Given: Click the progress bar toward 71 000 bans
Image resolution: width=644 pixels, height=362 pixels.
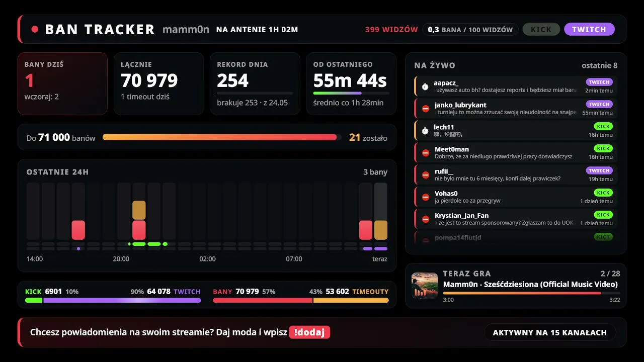Looking at the screenshot, I should click(222, 137).
